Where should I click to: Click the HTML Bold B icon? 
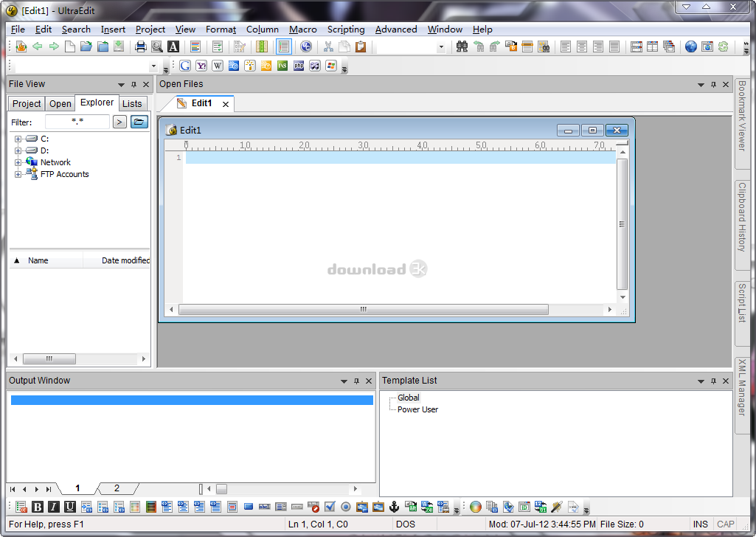[x=37, y=507]
